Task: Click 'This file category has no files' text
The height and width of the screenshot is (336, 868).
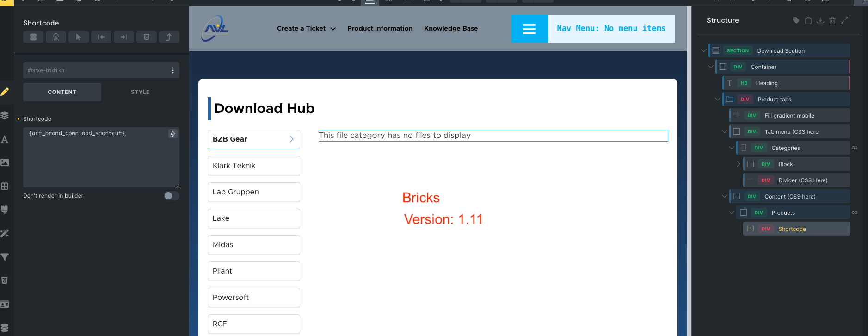Action: [394, 136]
